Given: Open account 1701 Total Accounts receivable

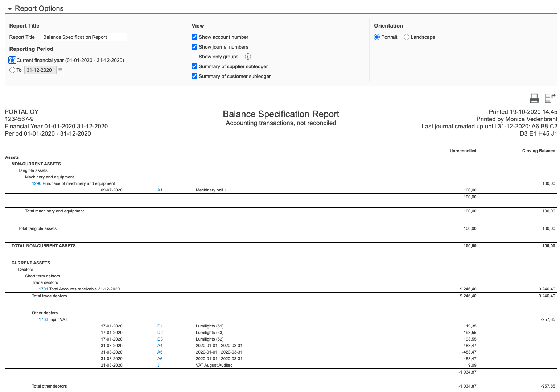Looking at the screenshot, I should click(43, 289).
